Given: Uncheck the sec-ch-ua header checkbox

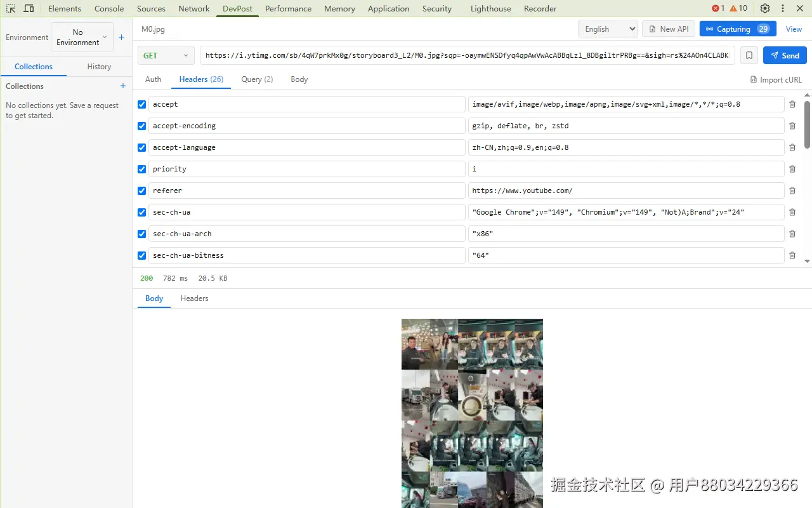Looking at the screenshot, I should point(142,212).
